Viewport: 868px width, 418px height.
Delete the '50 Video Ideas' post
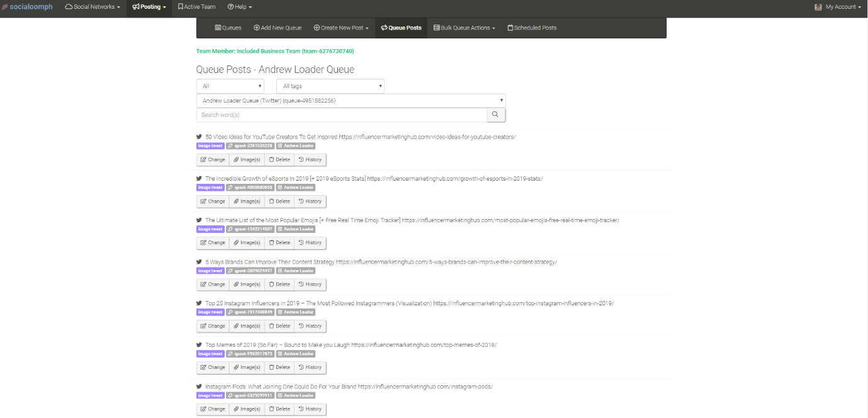tap(279, 160)
